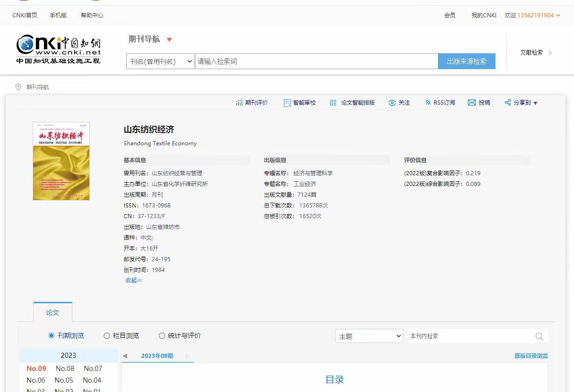The width and height of the screenshot is (574, 392).
Task: Click the 复合影响因子 value 0.219
Action: (473, 173)
